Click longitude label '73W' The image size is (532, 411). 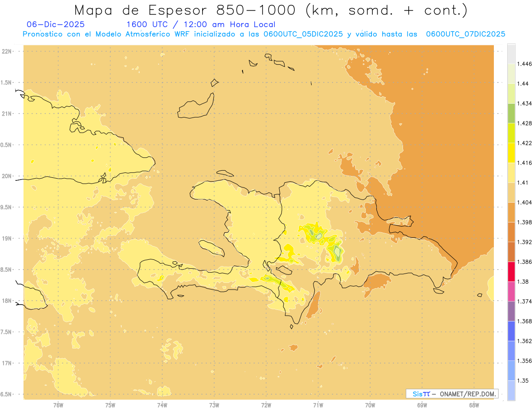[x=214, y=405]
